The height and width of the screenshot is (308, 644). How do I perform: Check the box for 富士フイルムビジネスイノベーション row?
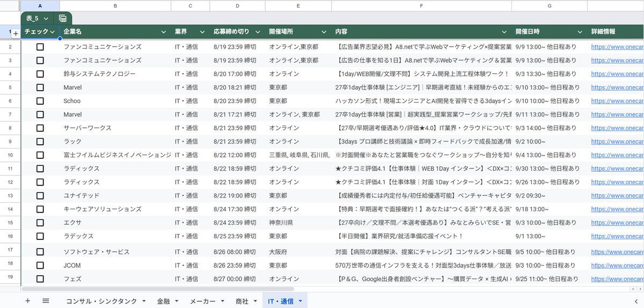coord(40,155)
